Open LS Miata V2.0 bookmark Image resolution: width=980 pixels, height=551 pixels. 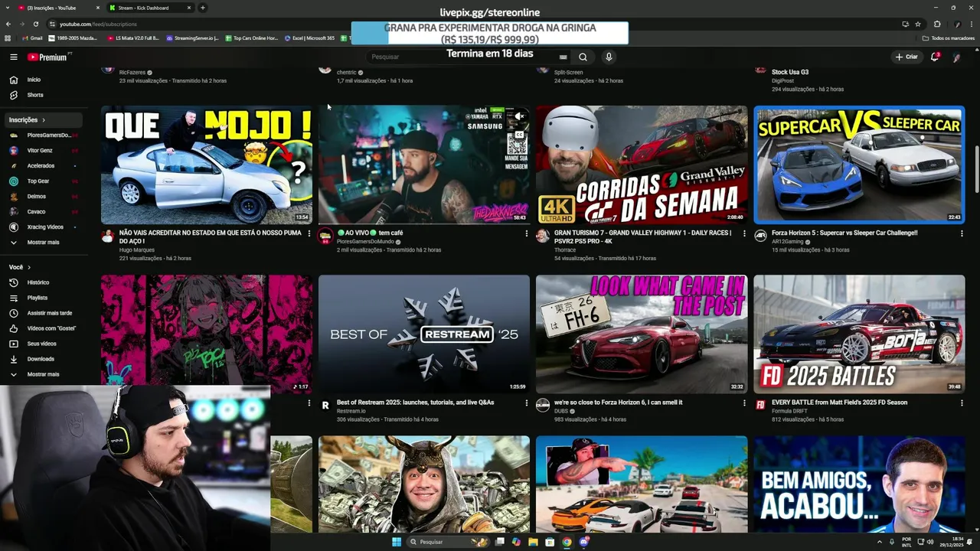point(133,38)
